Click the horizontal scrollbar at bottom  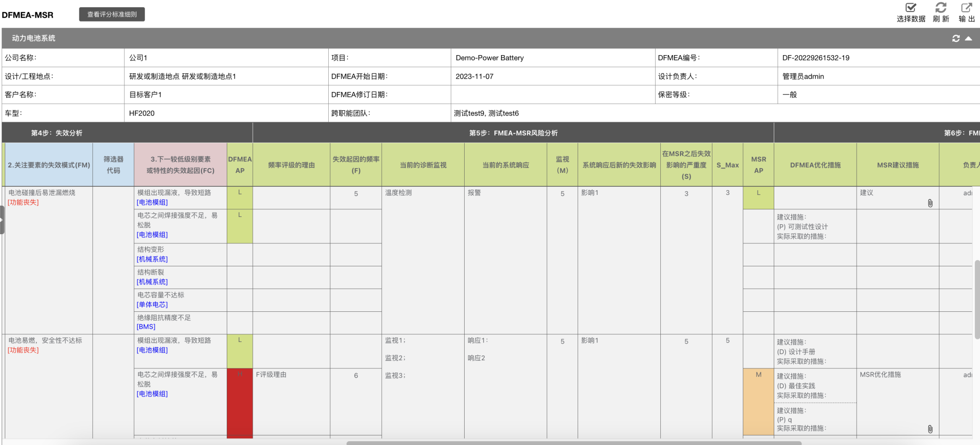[x=573, y=443]
